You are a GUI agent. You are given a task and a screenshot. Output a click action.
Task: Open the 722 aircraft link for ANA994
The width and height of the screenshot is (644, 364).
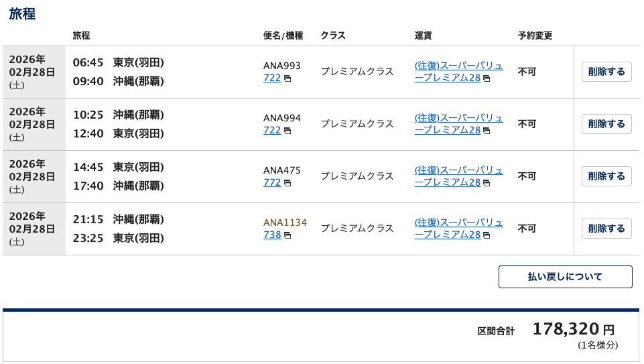(272, 131)
